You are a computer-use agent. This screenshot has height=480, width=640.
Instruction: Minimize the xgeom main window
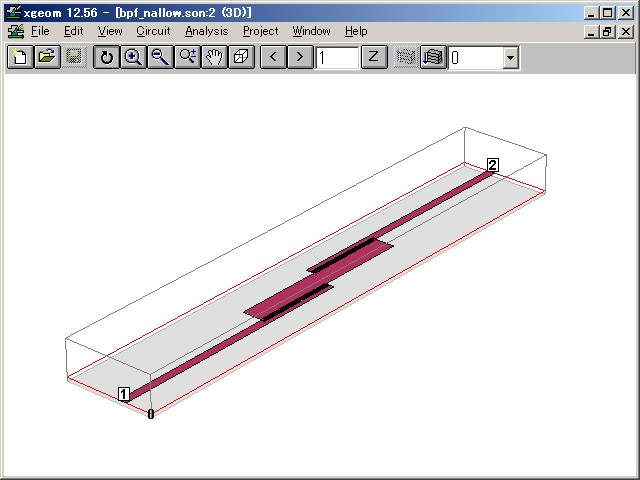pyautogui.click(x=591, y=13)
